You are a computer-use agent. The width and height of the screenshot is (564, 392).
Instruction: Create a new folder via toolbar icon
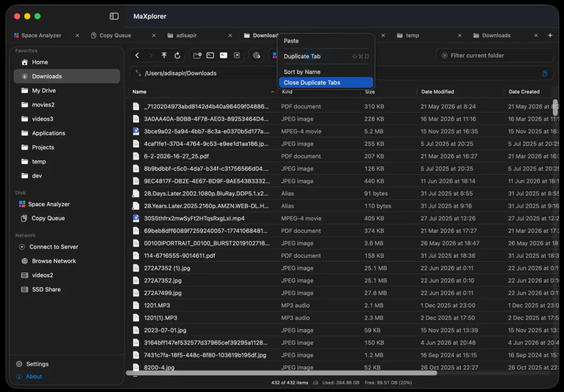197,55
